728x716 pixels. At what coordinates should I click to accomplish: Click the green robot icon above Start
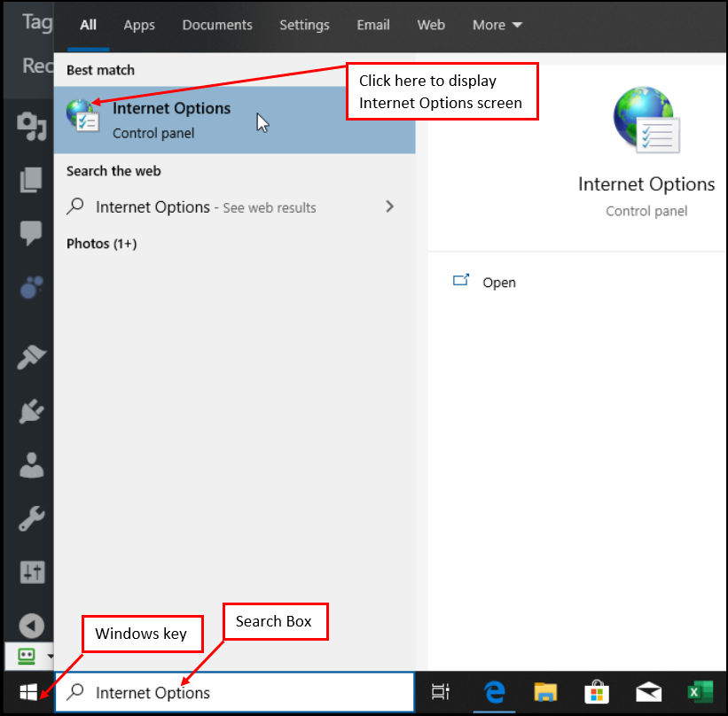coord(27,656)
